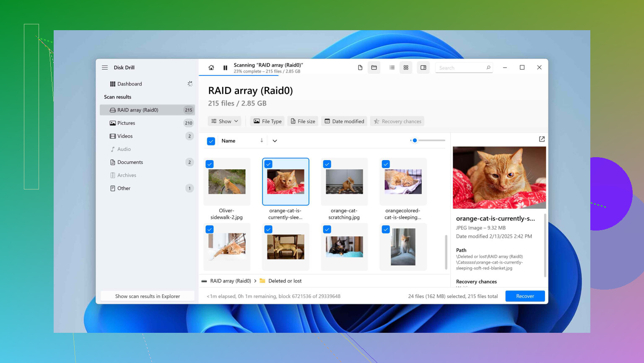Open the File Type filter

267,122
